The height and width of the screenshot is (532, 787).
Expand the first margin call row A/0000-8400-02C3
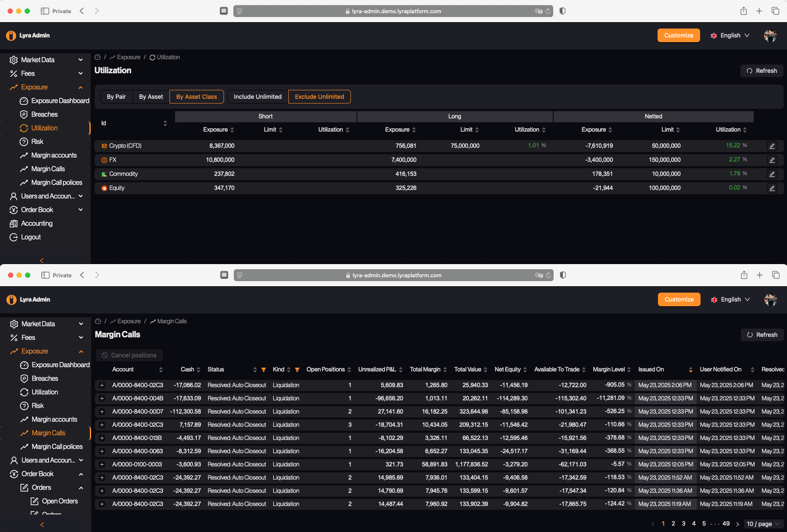tap(102, 385)
